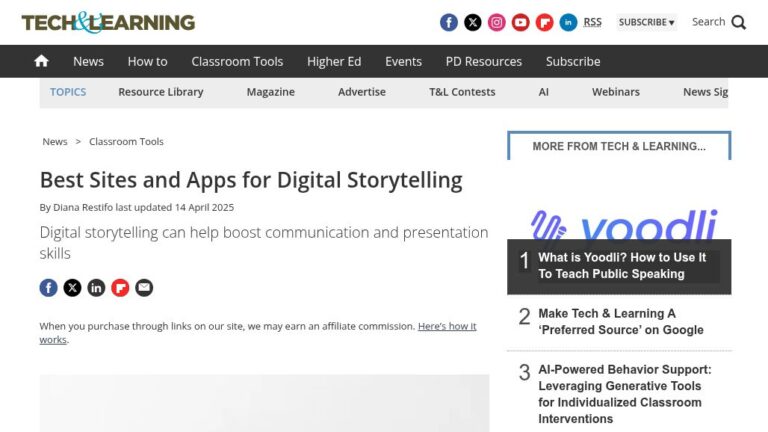Share article on Flipboard
Screen dimensions: 768x432
tap(120, 288)
